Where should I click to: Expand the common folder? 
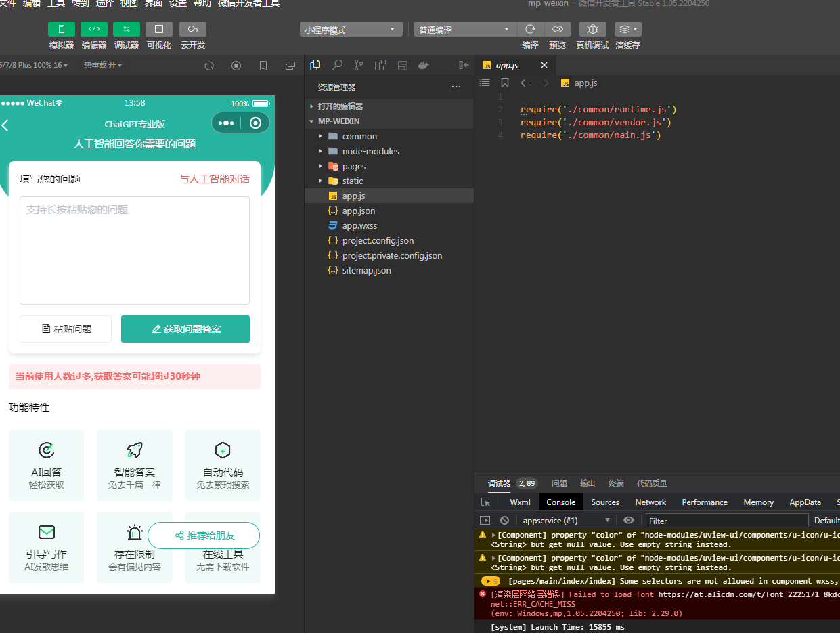(389, 136)
